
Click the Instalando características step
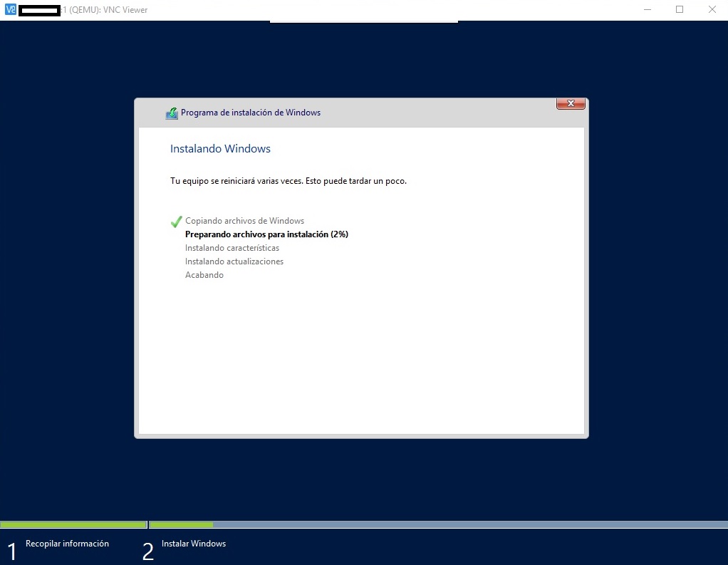(x=232, y=248)
